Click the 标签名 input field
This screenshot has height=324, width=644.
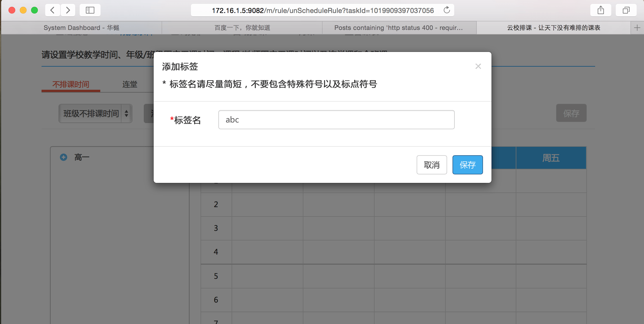coord(336,120)
